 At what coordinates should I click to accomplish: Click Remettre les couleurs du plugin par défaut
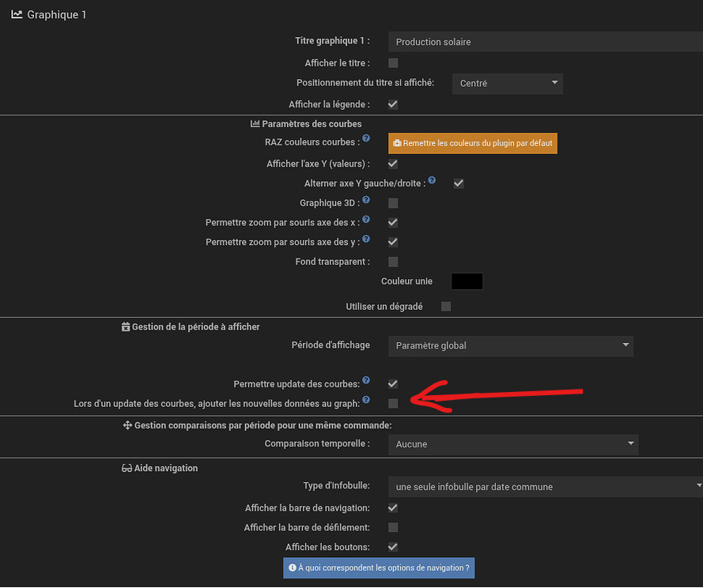click(473, 143)
